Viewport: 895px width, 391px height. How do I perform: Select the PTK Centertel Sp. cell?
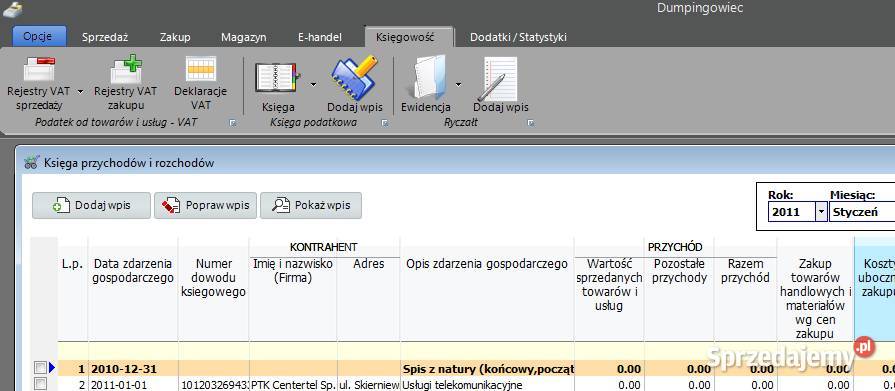(x=293, y=385)
